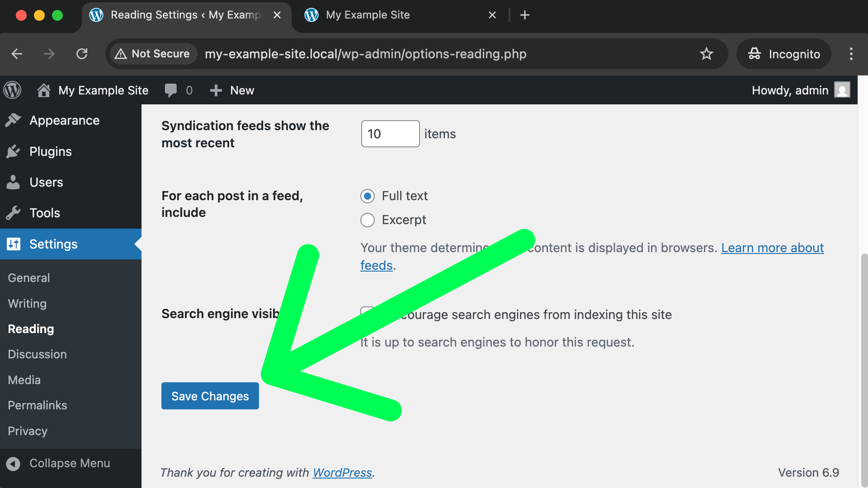Image resolution: width=868 pixels, height=488 pixels.
Task: Open the browser three-dot menu
Action: point(851,54)
